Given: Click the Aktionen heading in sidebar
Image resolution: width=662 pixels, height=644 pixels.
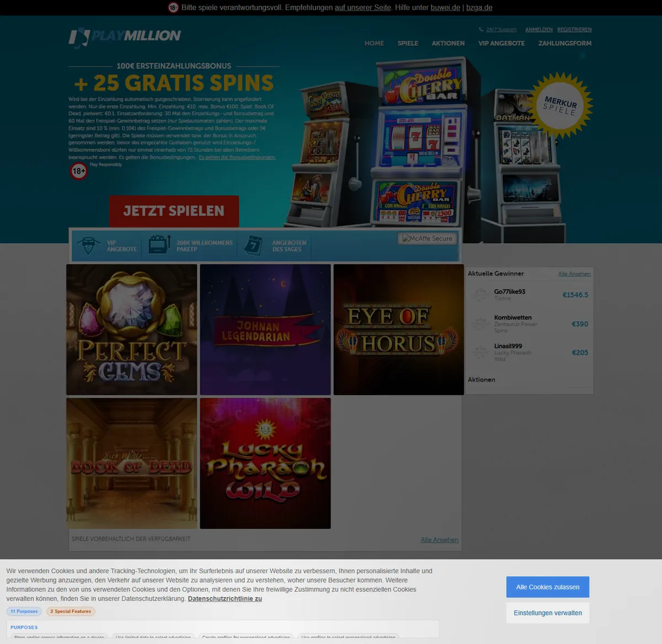Looking at the screenshot, I should tap(482, 380).
